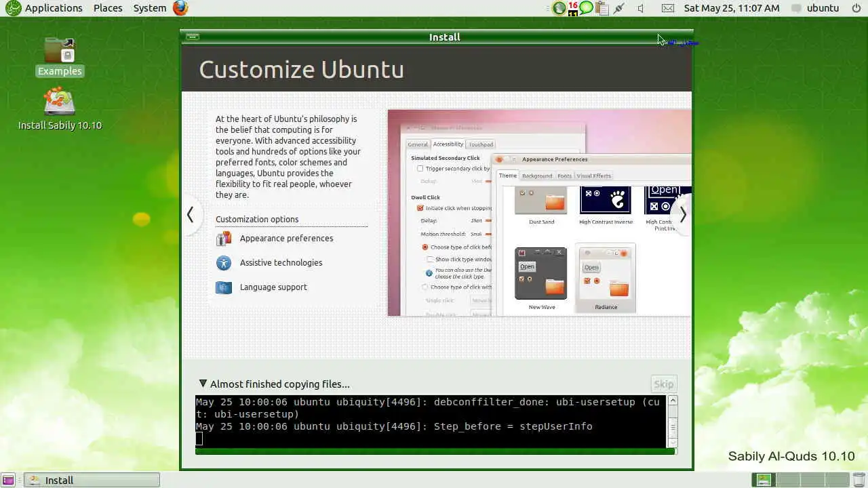Open the System menu
The image size is (868, 488).
[x=150, y=8]
